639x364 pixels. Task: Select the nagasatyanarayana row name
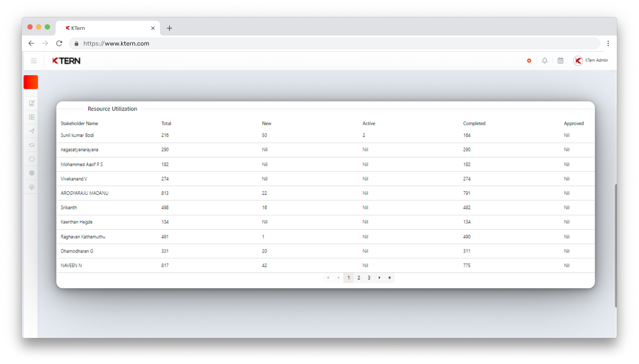[79, 150]
